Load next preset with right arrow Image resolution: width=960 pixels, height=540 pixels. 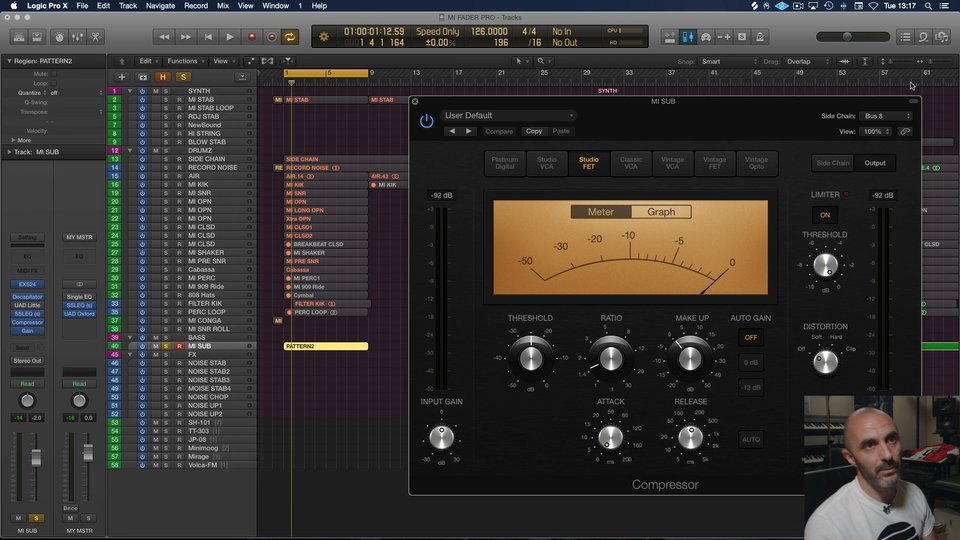click(468, 131)
